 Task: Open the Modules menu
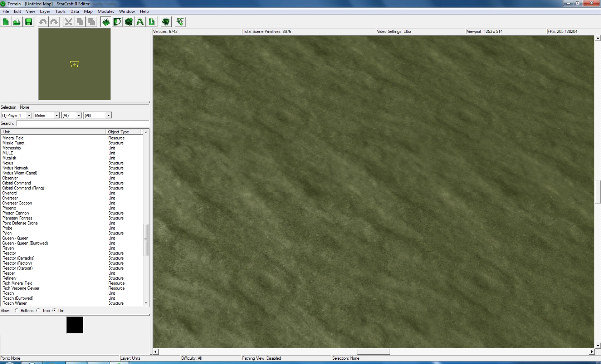106,11
